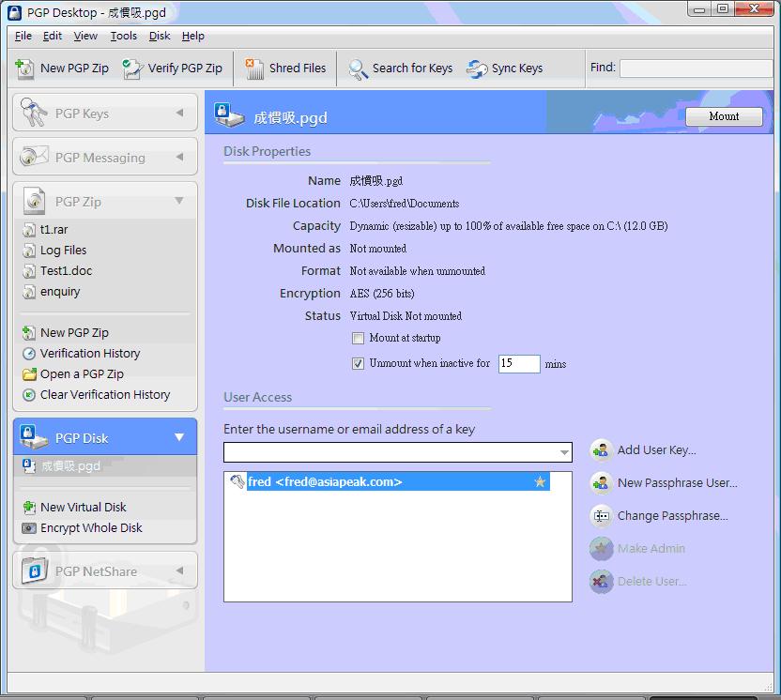Screen dimensions: 781x700
Task: Expand the PGP NetShare panel
Action: click(179, 571)
